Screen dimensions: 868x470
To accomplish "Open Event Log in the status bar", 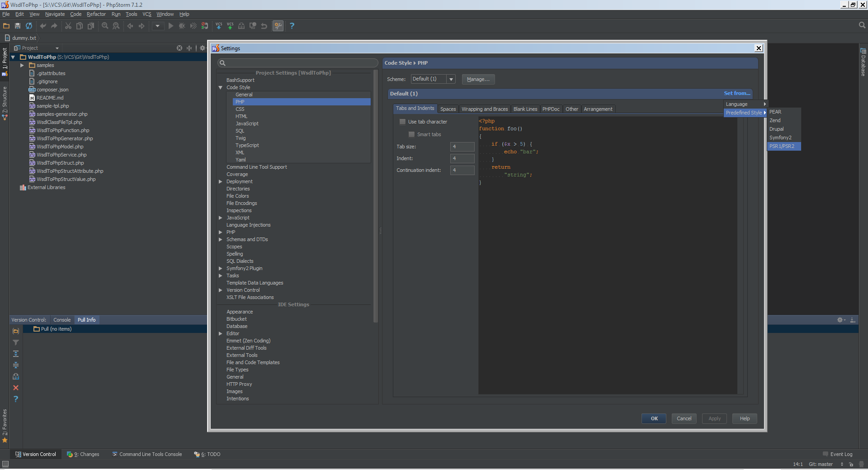I will [x=838, y=454].
